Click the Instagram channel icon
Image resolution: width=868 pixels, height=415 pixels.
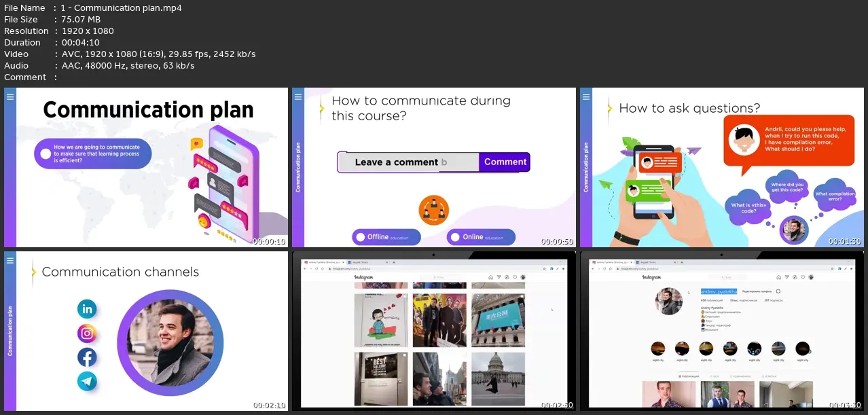coord(87,333)
